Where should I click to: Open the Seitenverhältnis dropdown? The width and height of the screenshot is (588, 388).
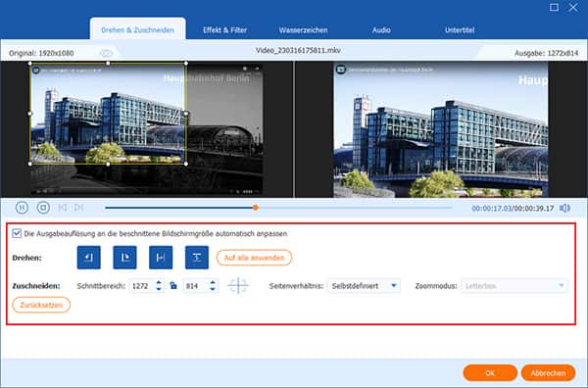point(364,286)
